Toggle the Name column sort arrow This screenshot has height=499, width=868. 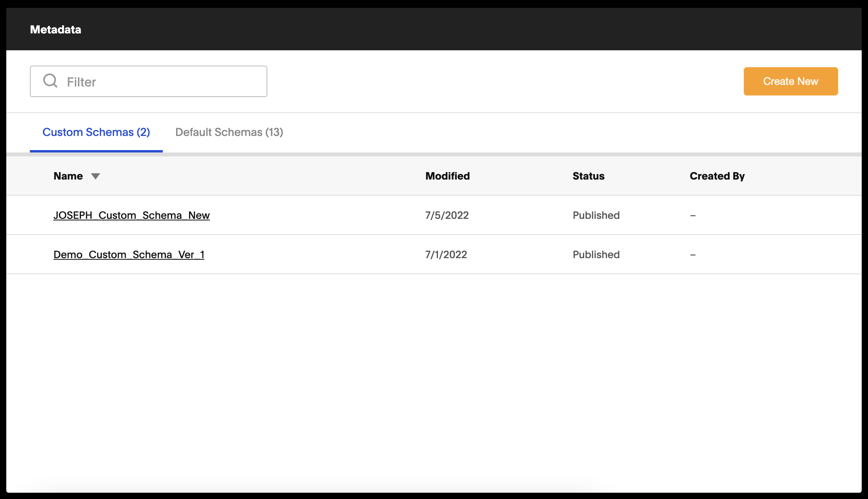coord(95,176)
